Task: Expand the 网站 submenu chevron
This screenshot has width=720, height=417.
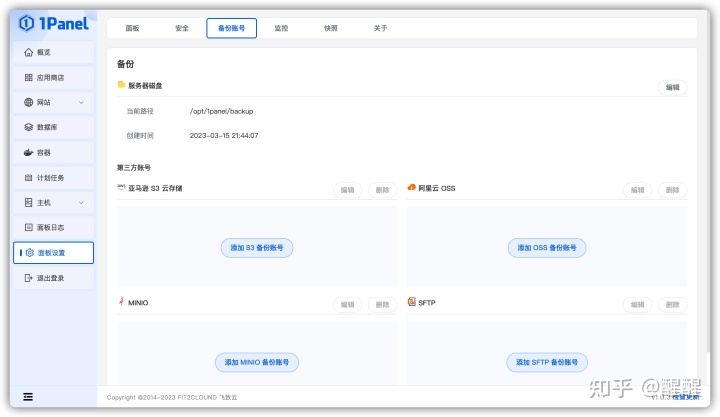Action: [81, 102]
